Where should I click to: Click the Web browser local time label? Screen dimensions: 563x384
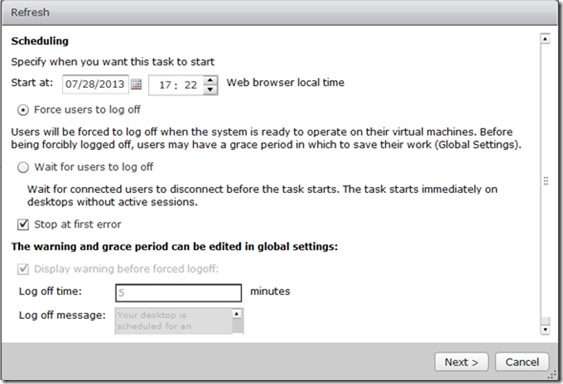pyautogui.click(x=285, y=83)
